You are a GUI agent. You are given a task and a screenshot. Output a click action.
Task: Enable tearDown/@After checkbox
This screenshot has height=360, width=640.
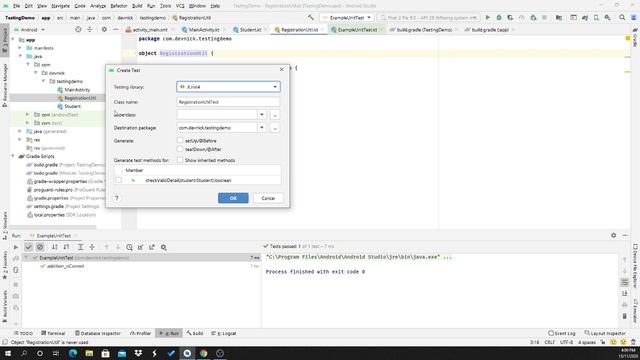[x=180, y=149]
